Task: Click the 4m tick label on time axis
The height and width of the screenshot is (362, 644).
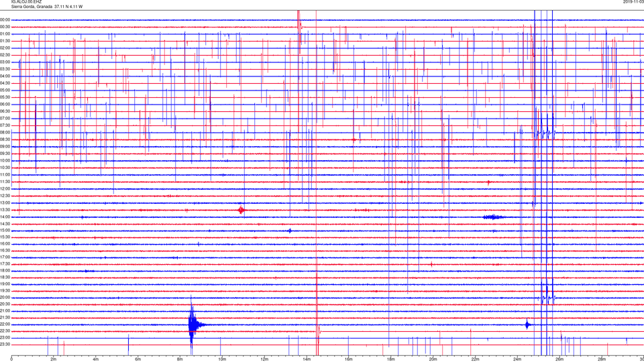Action: tap(96, 359)
